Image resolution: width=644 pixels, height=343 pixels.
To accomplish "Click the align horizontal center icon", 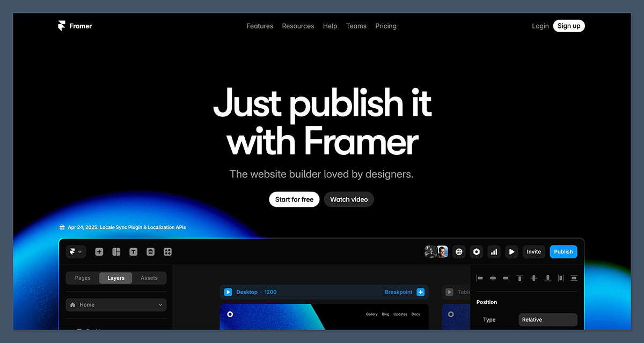I will pyautogui.click(x=493, y=278).
